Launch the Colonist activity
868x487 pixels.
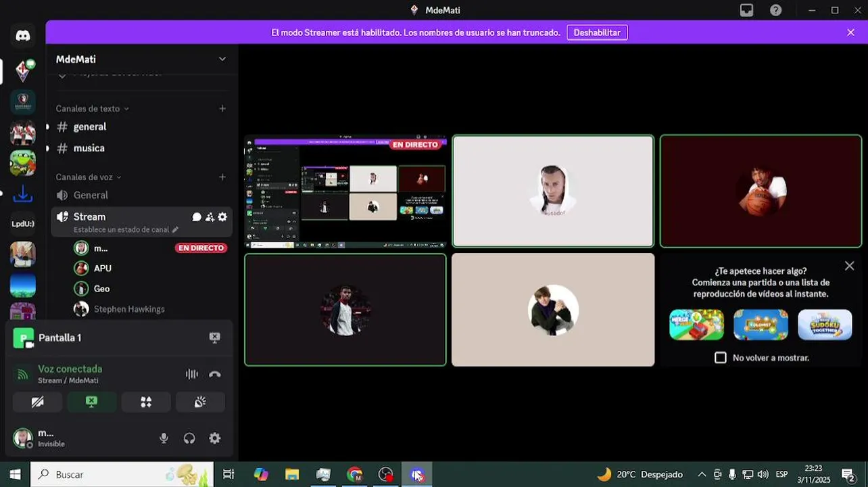click(761, 325)
